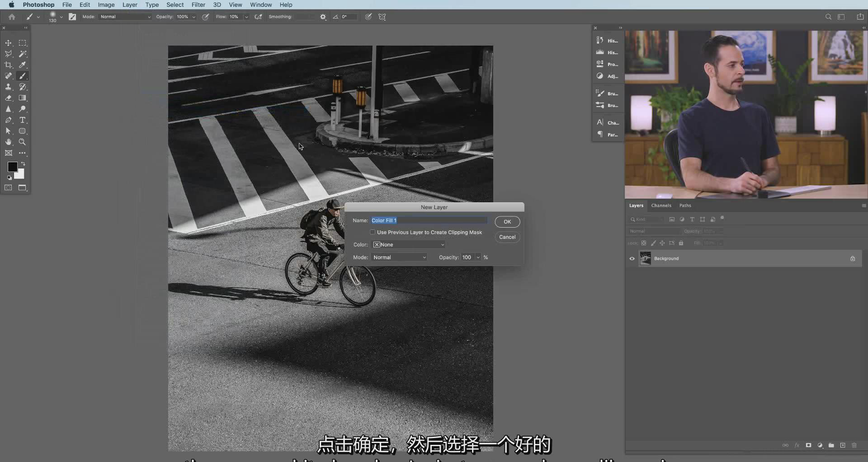Select the Polygonal Lasso tool
This screenshot has height=462, width=868.
pos(8,54)
